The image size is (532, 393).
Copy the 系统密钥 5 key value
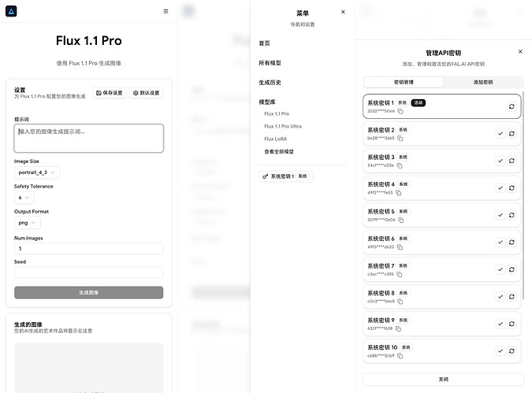coord(401,220)
